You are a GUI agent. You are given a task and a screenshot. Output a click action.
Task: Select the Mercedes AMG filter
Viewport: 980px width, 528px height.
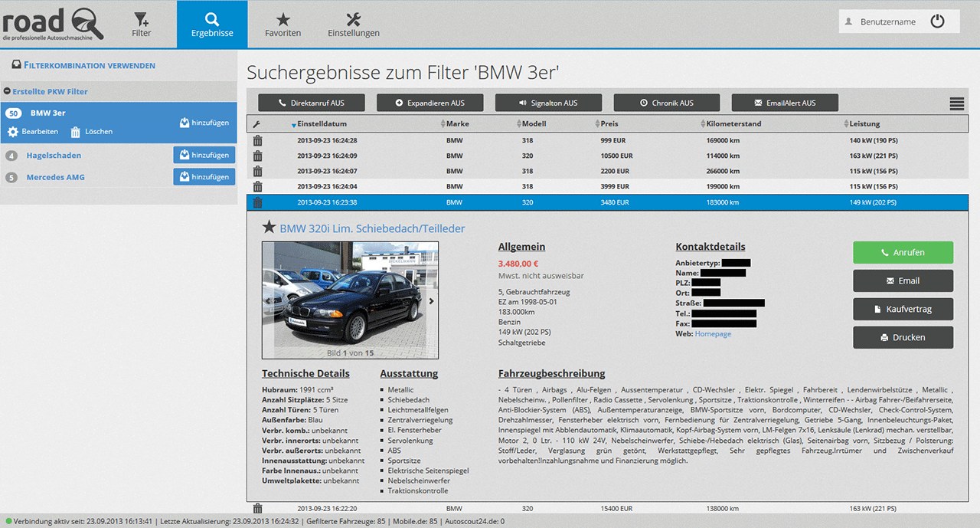click(55, 177)
